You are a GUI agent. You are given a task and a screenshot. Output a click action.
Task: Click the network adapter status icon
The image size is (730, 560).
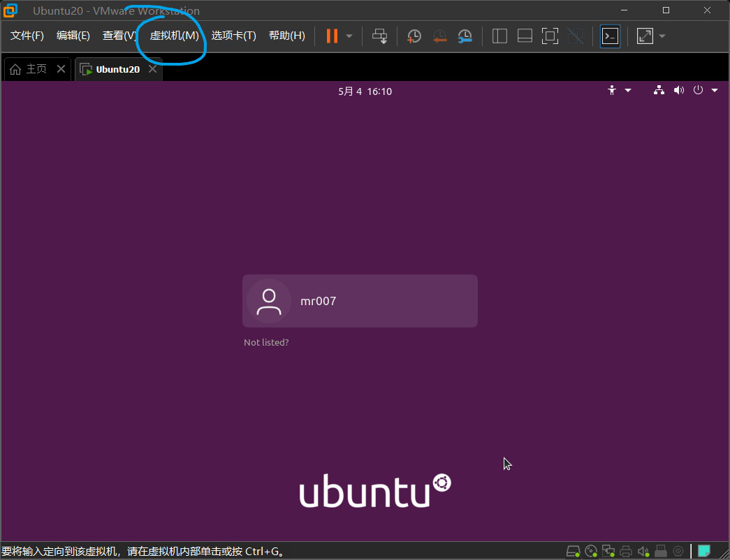click(x=608, y=551)
